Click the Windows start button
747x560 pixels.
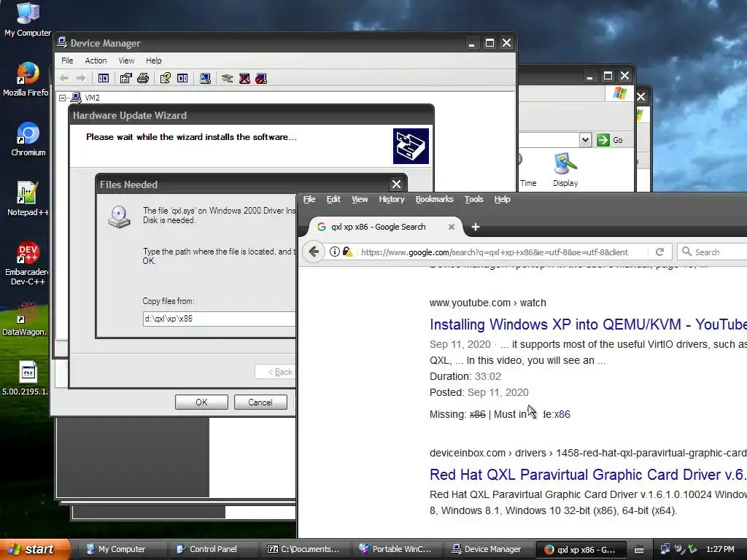pyautogui.click(x=35, y=549)
